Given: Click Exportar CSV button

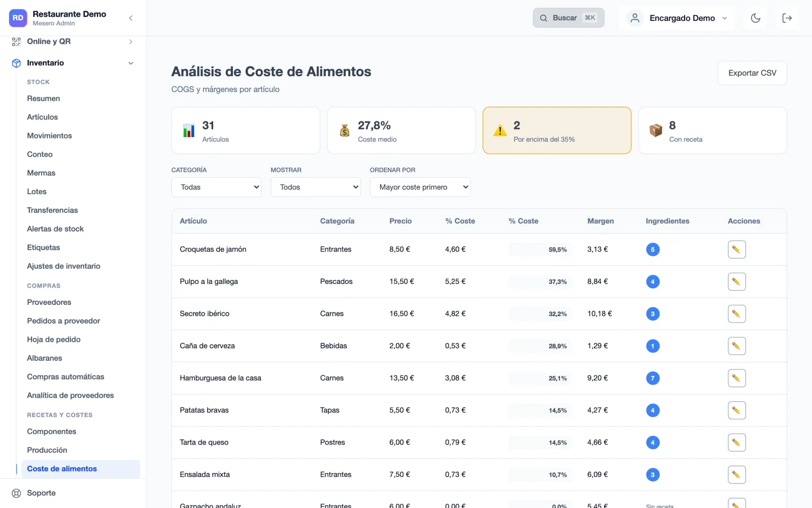Looking at the screenshot, I should tap(752, 73).
